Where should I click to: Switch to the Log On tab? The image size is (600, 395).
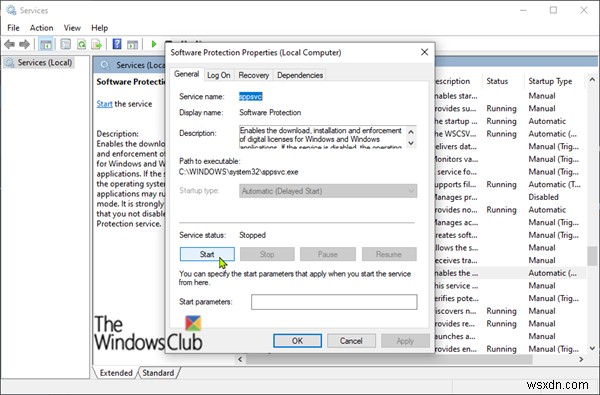(218, 75)
